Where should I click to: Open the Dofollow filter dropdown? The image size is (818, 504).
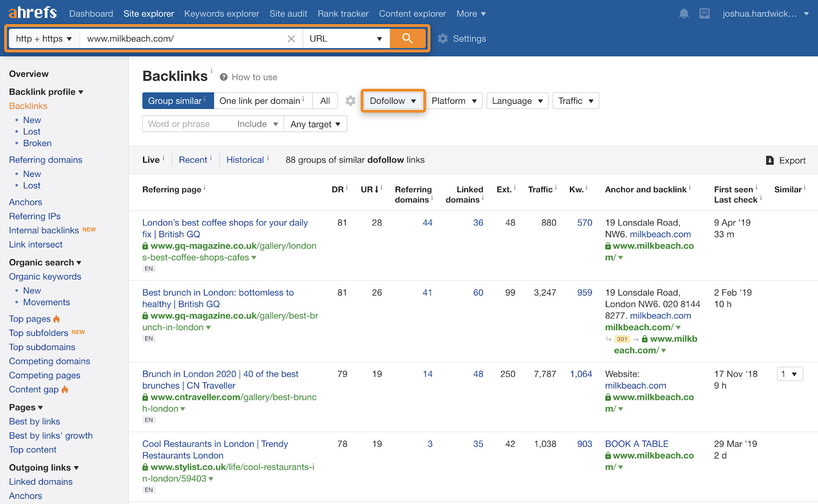pyautogui.click(x=392, y=101)
